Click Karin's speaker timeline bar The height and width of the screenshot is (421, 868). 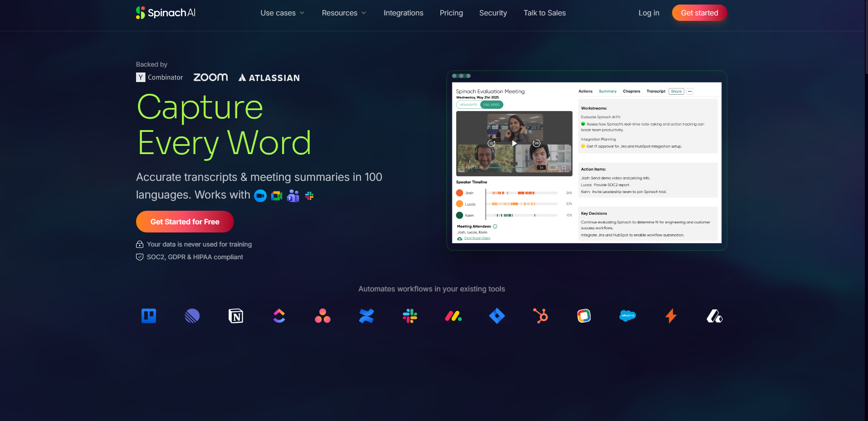tap(522, 215)
